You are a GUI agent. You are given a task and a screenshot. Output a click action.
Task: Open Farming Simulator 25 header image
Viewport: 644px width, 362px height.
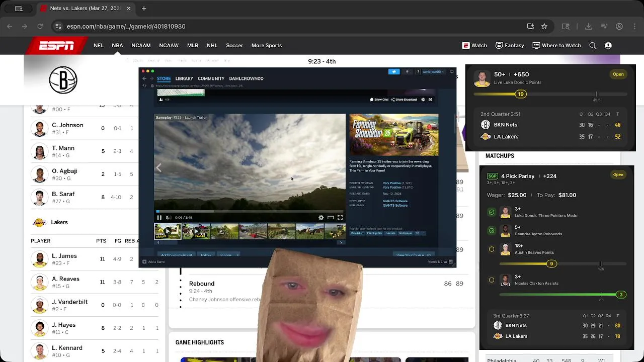pyautogui.click(x=394, y=135)
